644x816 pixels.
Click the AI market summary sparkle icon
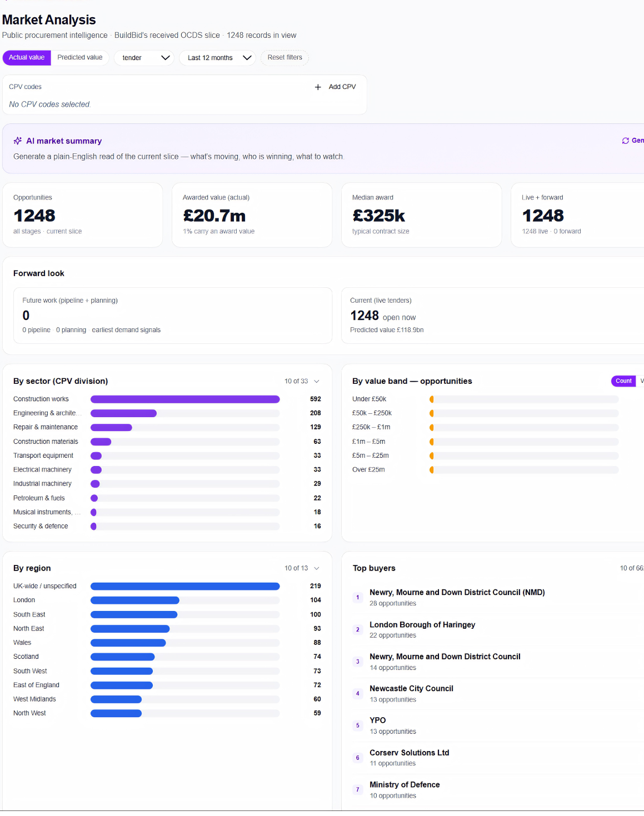[18, 141]
